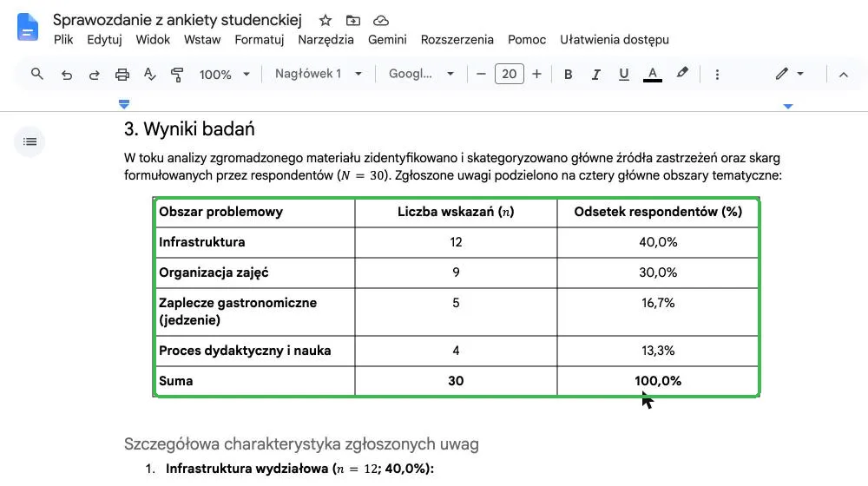The width and height of the screenshot is (868, 486).
Task: Open the more options three-dot menu
Action: pyautogui.click(x=718, y=74)
